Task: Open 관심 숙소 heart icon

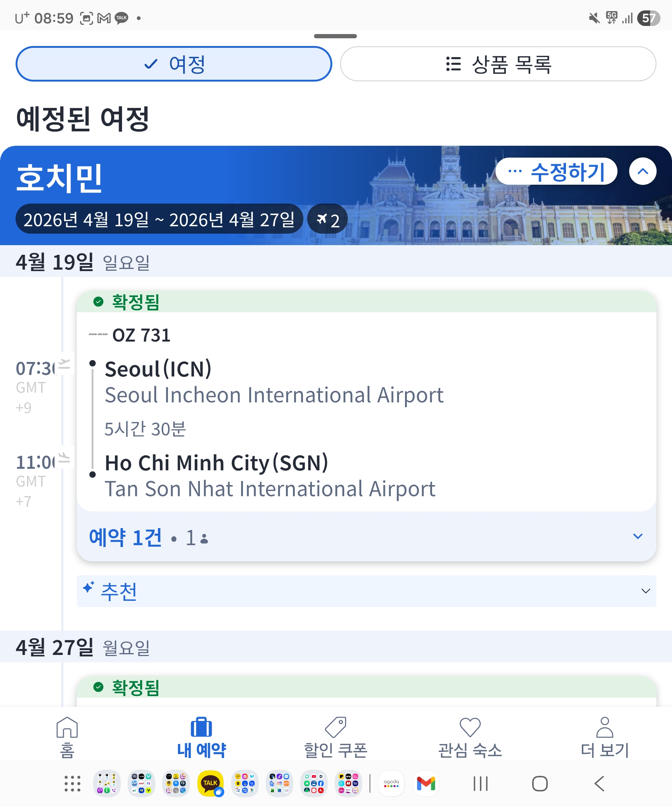Action: pyautogui.click(x=470, y=728)
